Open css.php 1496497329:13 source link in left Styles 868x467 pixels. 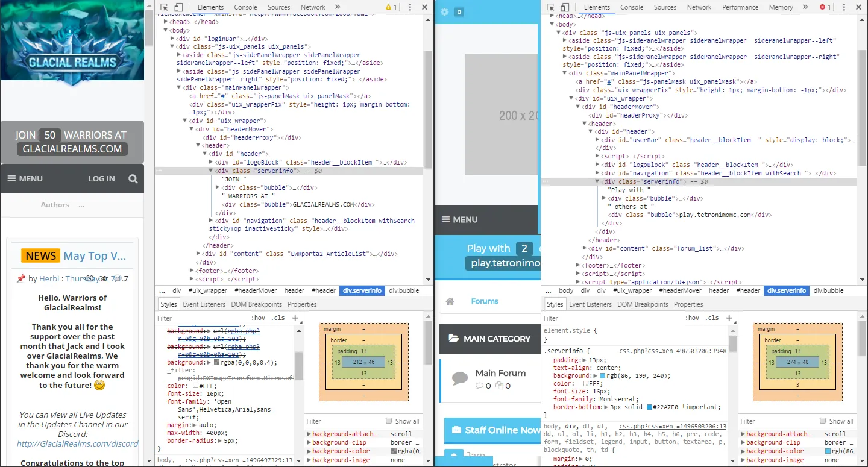(239, 460)
